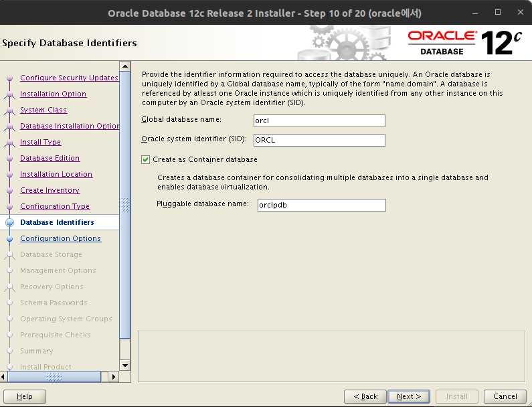Click the Cancel button

coord(505,396)
